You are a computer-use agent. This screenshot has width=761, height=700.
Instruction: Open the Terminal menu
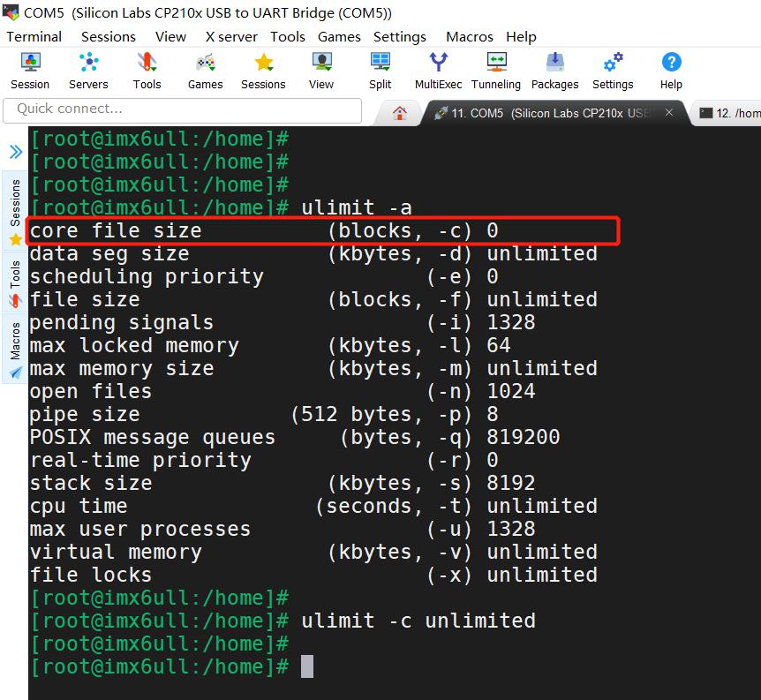pyautogui.click(x=34, y=37)
